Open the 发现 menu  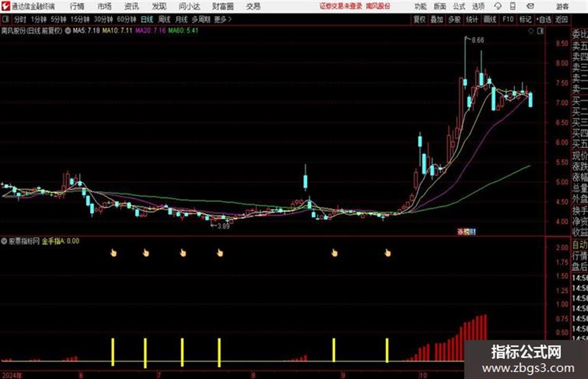click(159, 6)
